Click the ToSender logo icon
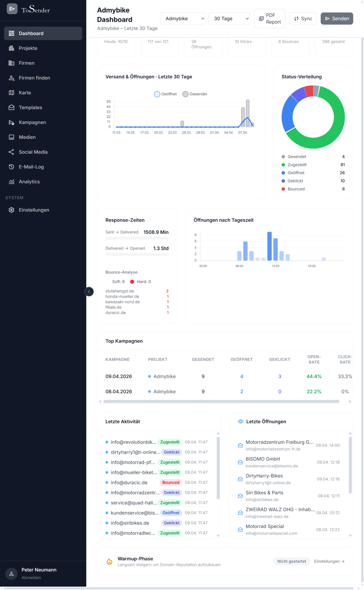Viewport: 364px width, 590px height. point(12,9)
